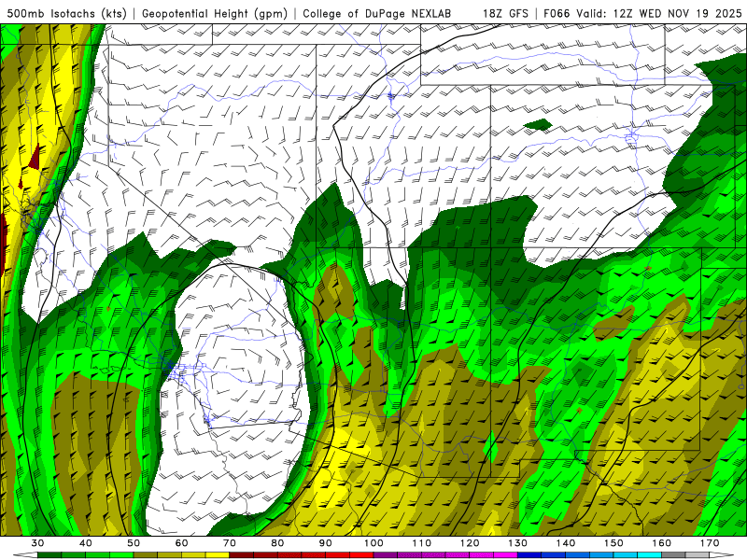Click the 160 label on the color scale
Image resolution: width=747 pixels, height=560 pixels.
[662, 543]
